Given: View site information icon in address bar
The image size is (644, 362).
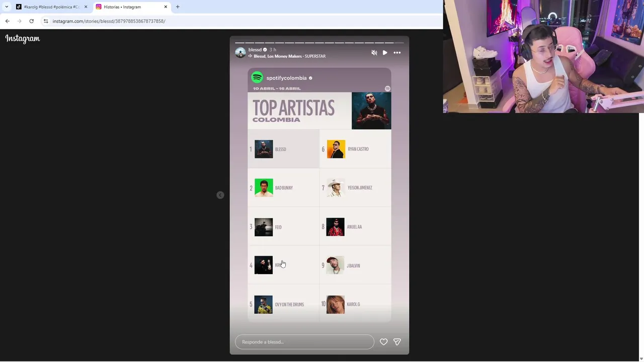Looking at the screenshot, I should coord(46,21).
